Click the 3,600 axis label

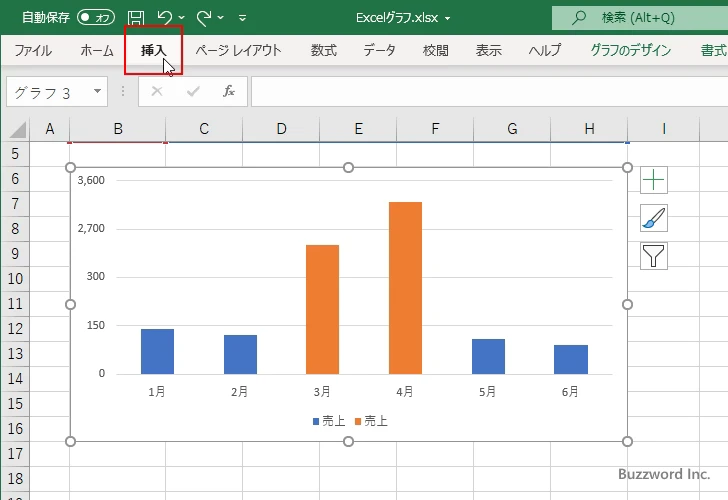tap(91, 180)
